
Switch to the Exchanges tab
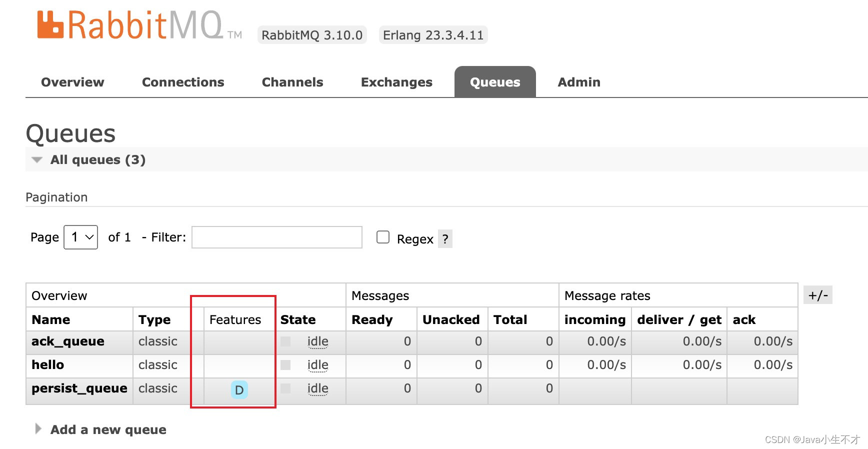[396, 82]
